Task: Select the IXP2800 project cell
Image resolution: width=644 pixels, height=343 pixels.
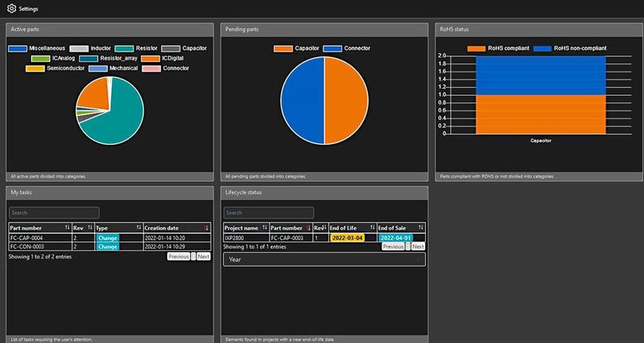Action: pyautogui.click(x=246, y=238)
